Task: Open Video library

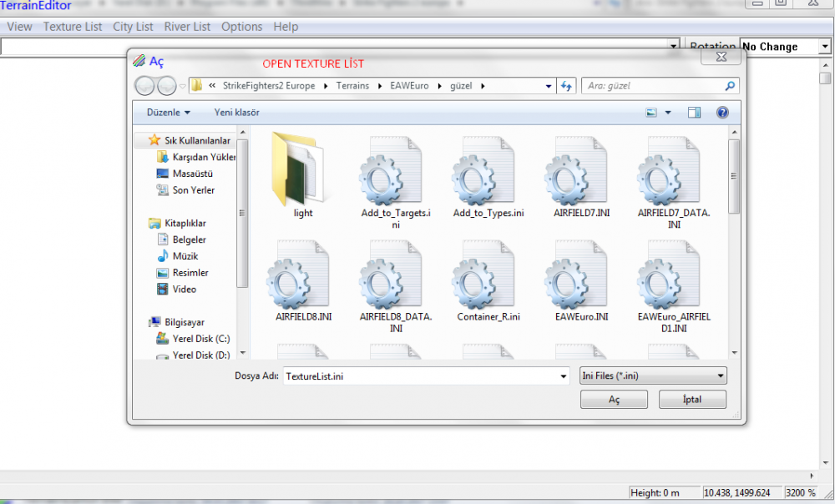Action: tap(176, 289)
